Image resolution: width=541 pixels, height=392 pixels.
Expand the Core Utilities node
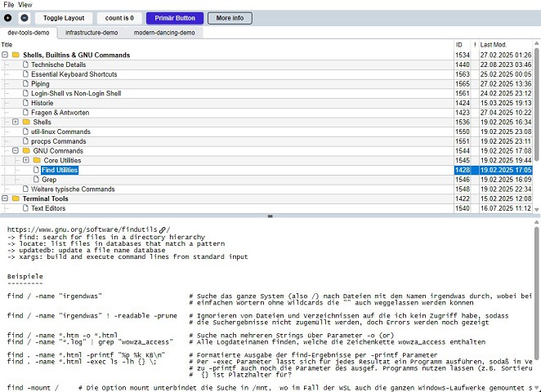tap(26, 160)
